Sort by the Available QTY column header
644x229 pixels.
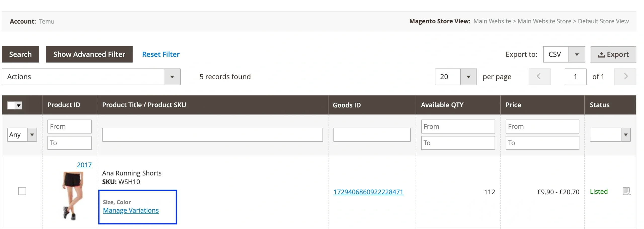(442, 105)
